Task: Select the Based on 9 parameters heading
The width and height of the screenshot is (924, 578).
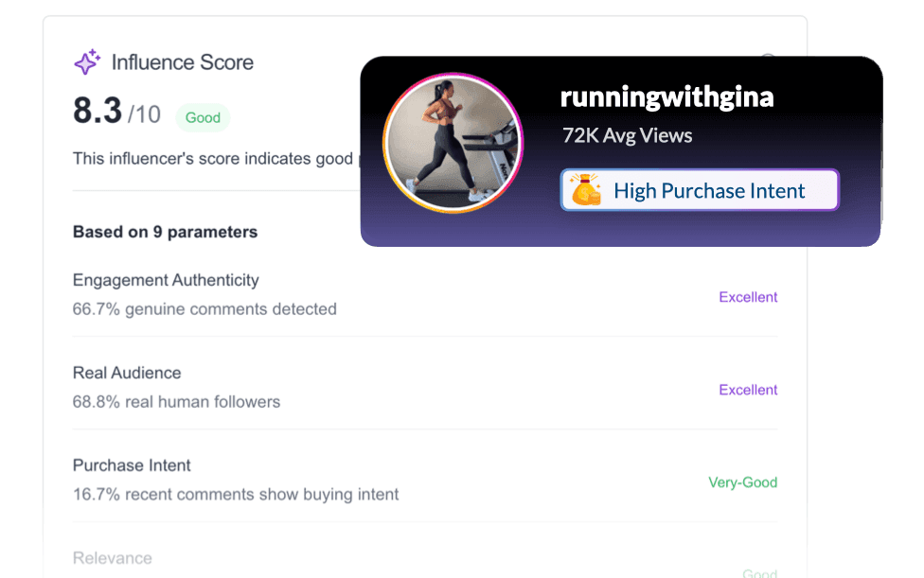Action: tap(165, 232)
